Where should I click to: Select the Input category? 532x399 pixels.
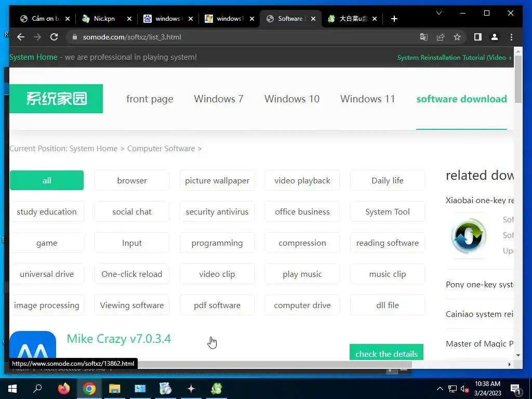point(132,243)
